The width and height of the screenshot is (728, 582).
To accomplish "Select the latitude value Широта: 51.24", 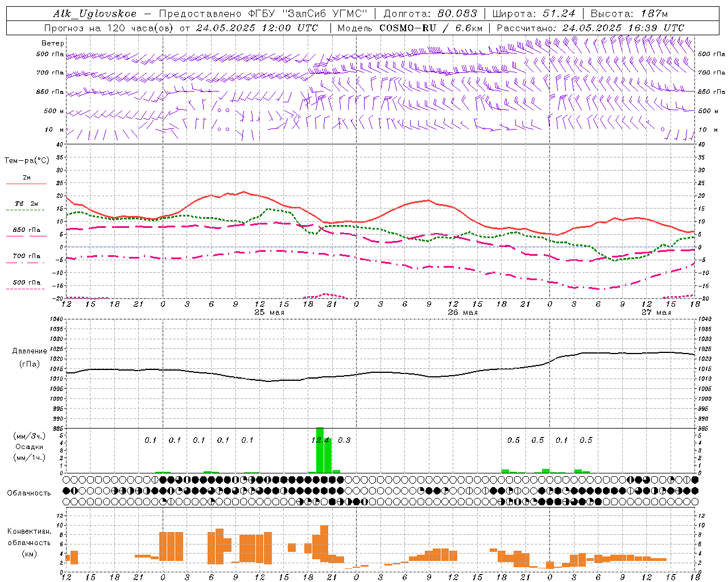I will [x=534, y=14].
